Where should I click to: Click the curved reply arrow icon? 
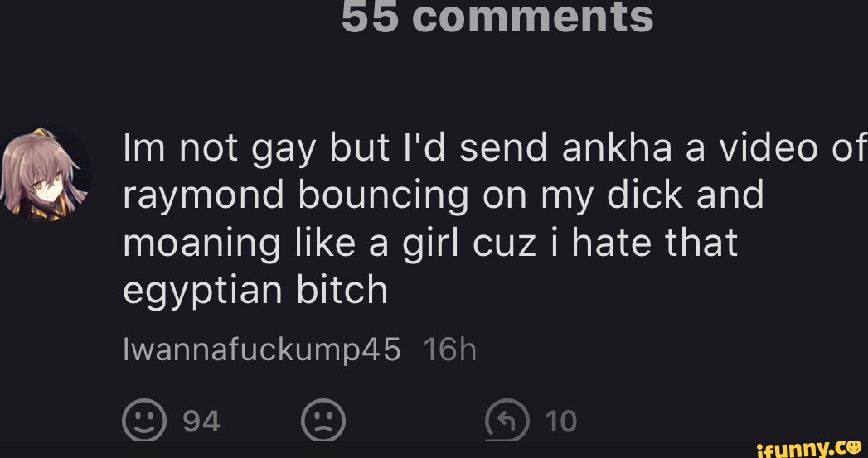click(x=507, y=421)
